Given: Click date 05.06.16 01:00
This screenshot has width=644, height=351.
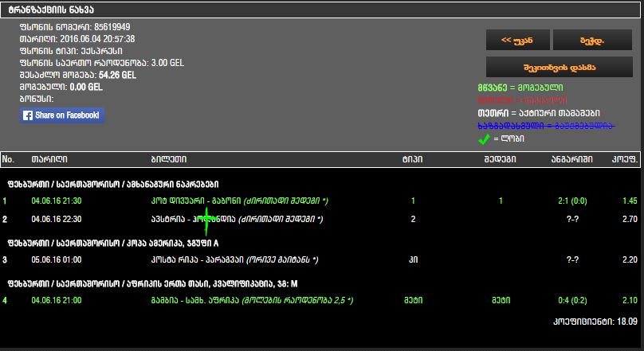Looking at the screenshot, I should pos(57,259).
